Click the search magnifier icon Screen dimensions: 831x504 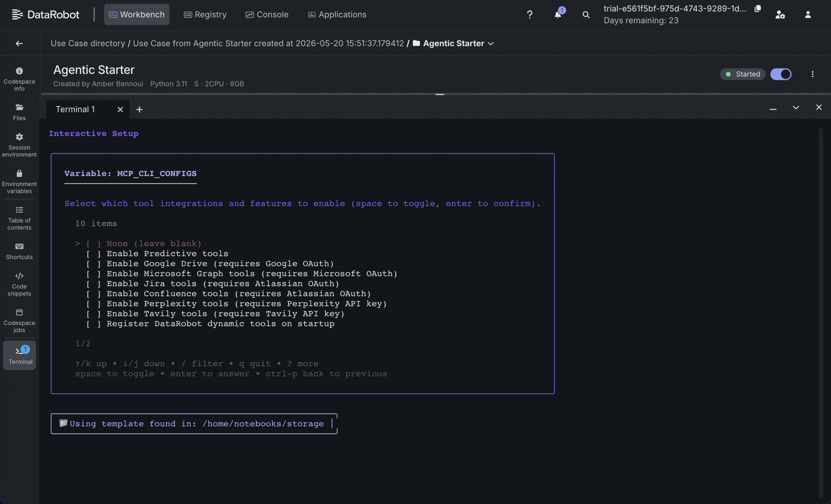coord(586,15)
